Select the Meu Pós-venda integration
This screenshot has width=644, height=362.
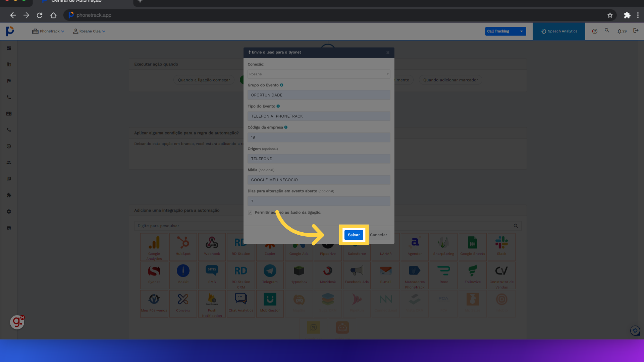pyautogui.click(x=154, y=304)
